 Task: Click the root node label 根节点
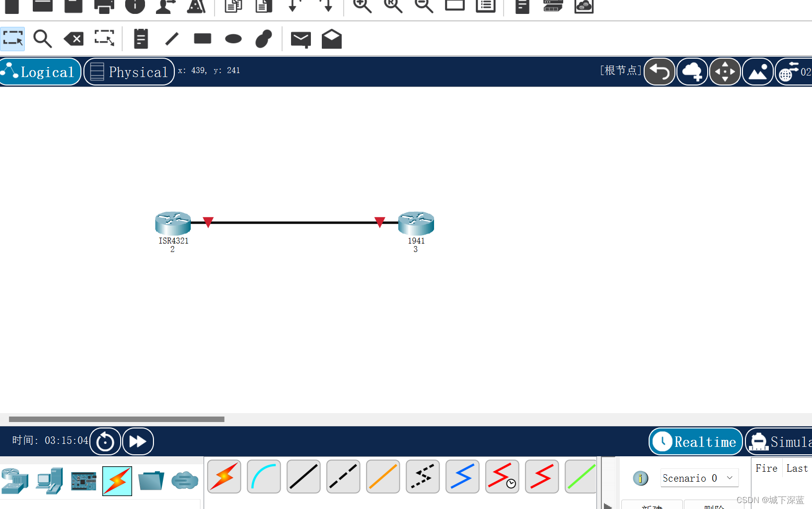point(621,71)
